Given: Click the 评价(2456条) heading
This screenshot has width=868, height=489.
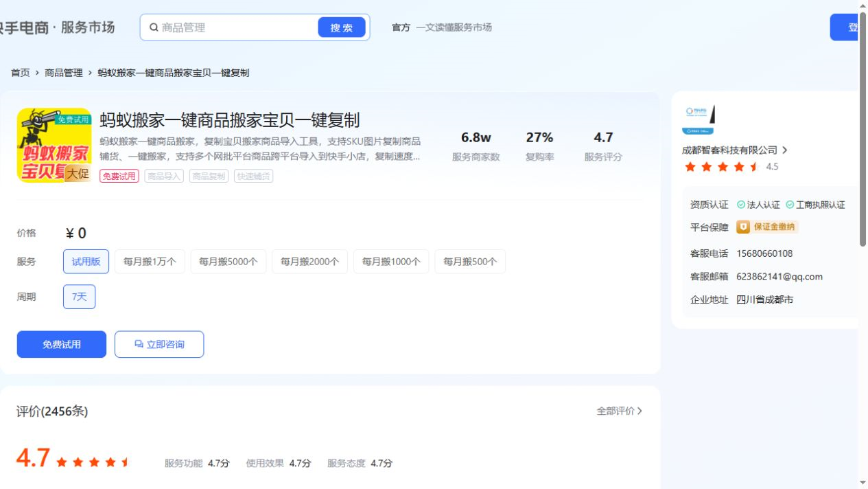Looking at the screenshot, I should pos(52,411).
